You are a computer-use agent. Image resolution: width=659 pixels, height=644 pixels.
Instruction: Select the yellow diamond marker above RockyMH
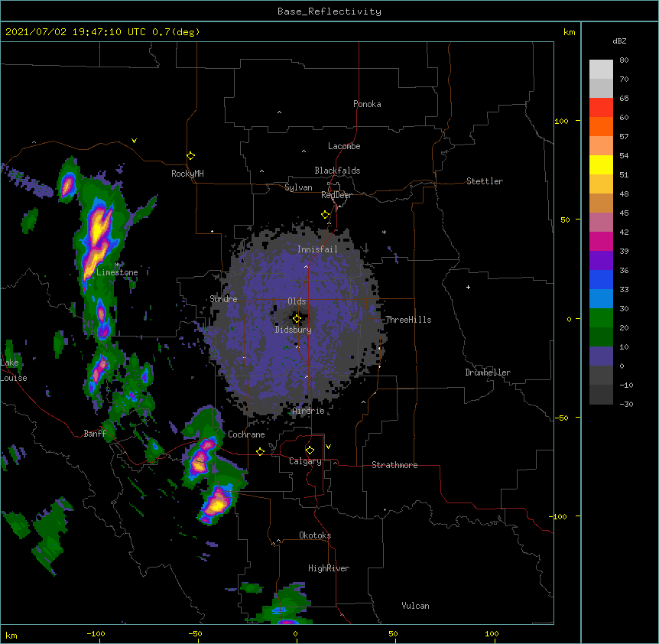click(x=190, y=156)
